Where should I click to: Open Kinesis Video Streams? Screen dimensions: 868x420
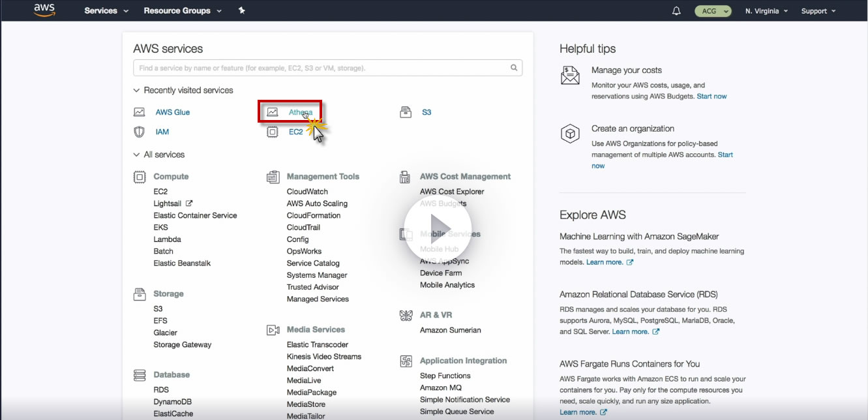tap(324, 357)
